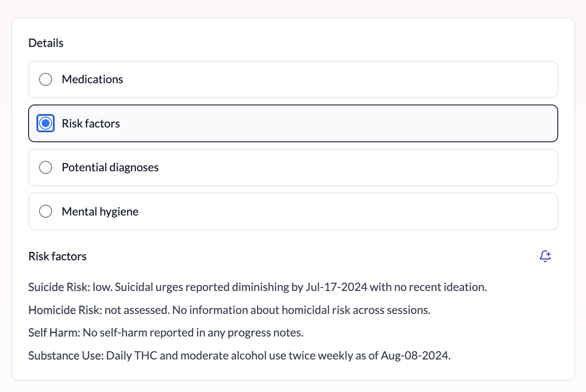This screenshot has width=586, height=392.
Task: Click the highlighted Risk factors card
Action: click(x=293, y=123)
